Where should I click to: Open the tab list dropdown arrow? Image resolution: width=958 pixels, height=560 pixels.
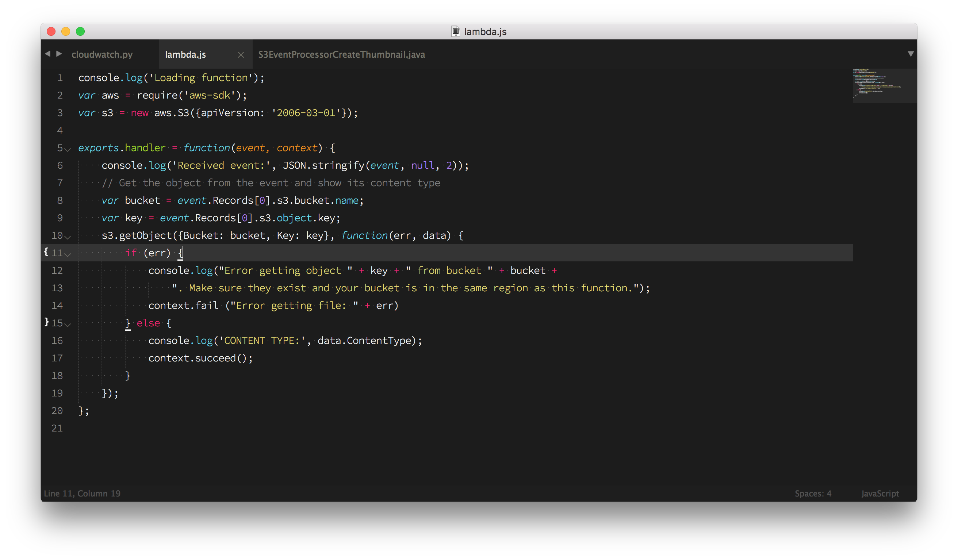coord(911,54)
